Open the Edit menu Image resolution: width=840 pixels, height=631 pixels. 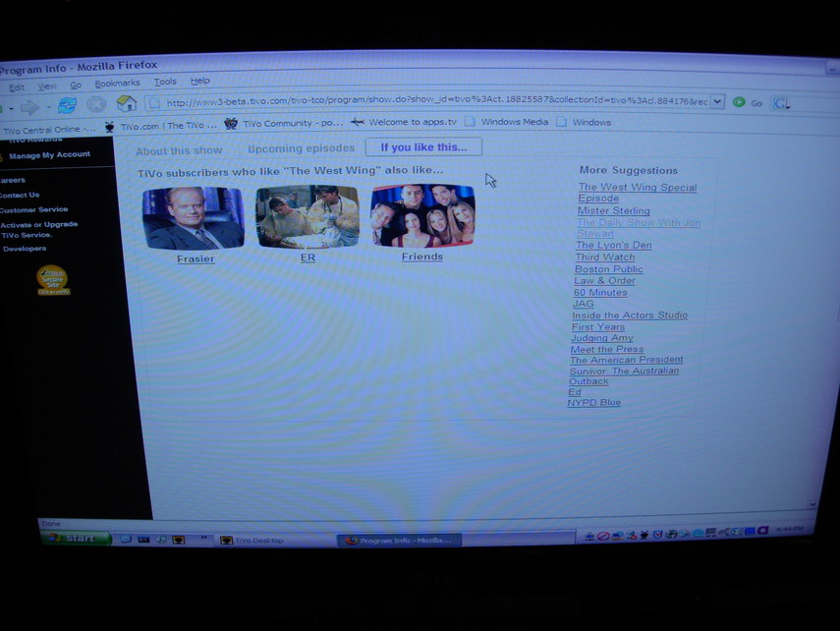pyautogui.click(x=17, y=87)
